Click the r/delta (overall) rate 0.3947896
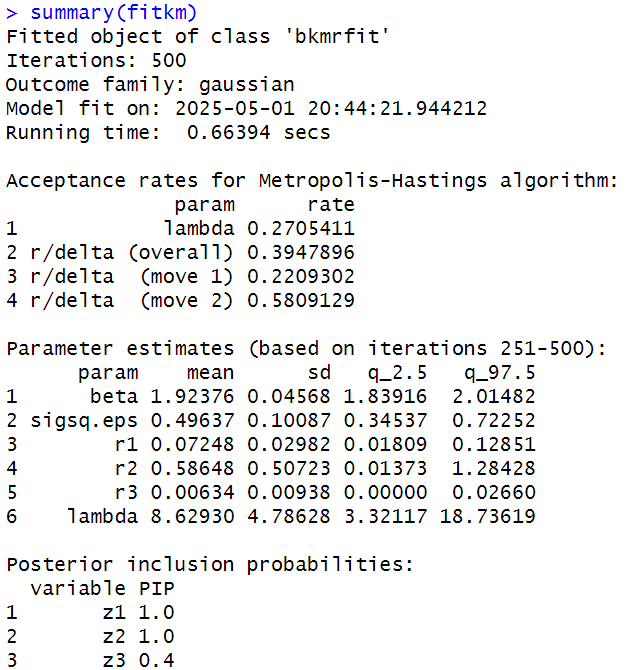This screenshot has height=670, width=640. point(301,253)
